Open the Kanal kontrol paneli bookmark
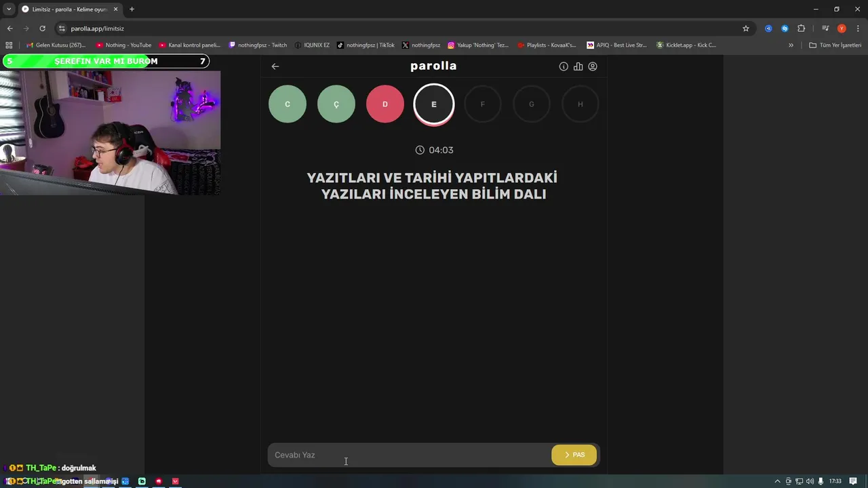 click(189, 45)
